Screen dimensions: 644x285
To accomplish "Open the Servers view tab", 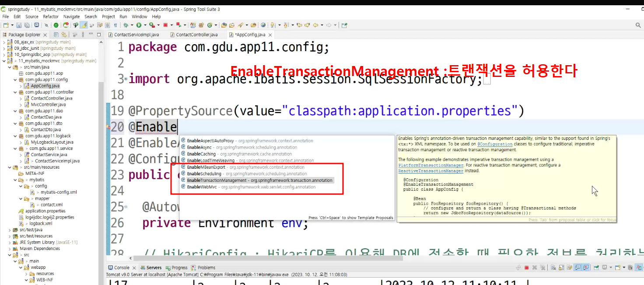I will 150,268.
